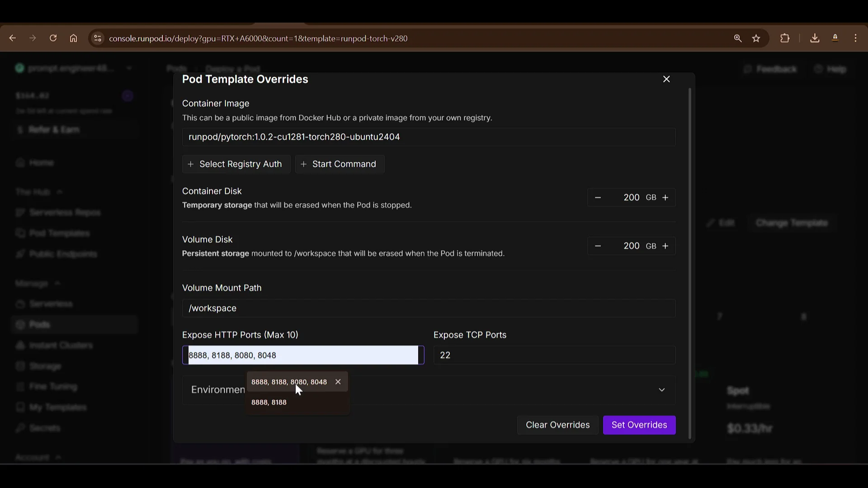Click the browser home icon
868x488 pixels.
pos(73,38)
